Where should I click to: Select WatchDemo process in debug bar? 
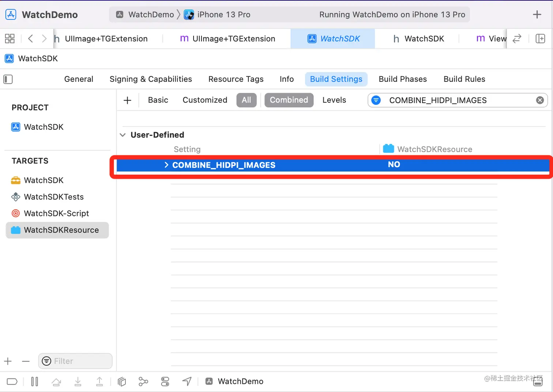click(x=234, y=381)
